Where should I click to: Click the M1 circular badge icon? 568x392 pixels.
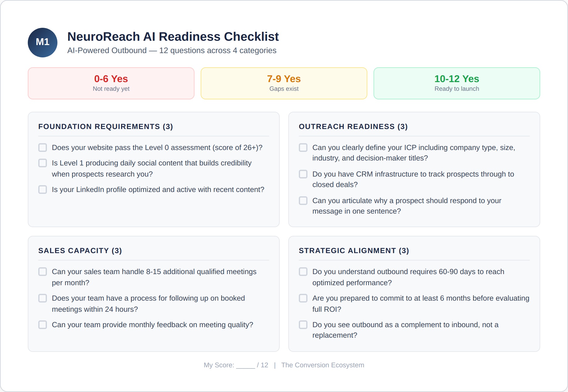[43, 43]
